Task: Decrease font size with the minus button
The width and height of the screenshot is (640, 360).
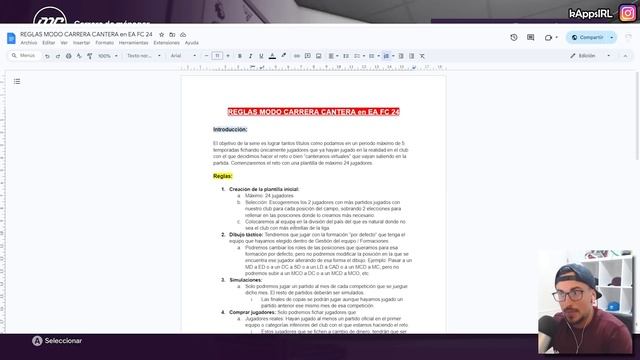Action: point(207,56)
